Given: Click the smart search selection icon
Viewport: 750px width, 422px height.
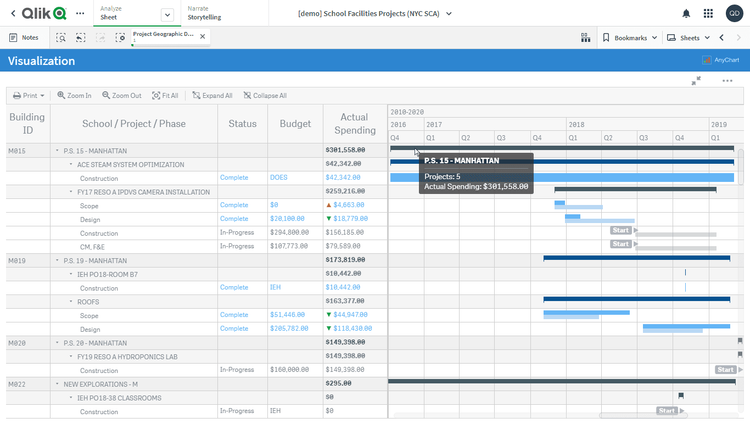Looking at the screenshot, I should pyautogui.click(x=61, y=37).
